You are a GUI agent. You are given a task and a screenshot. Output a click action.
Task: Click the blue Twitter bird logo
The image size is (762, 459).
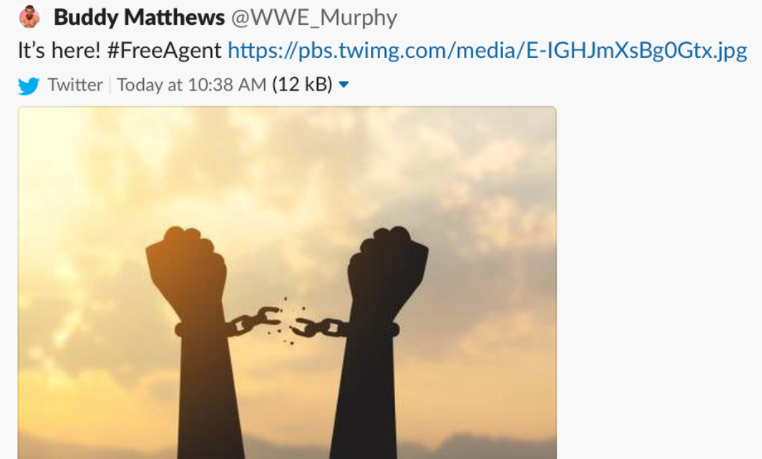click(x=29, y=86)
